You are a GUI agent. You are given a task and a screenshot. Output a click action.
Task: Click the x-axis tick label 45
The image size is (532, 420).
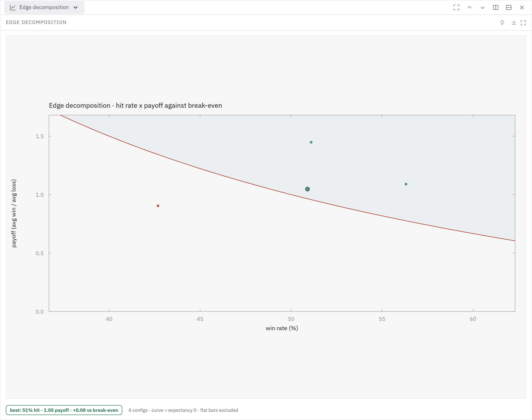(200, 319)
